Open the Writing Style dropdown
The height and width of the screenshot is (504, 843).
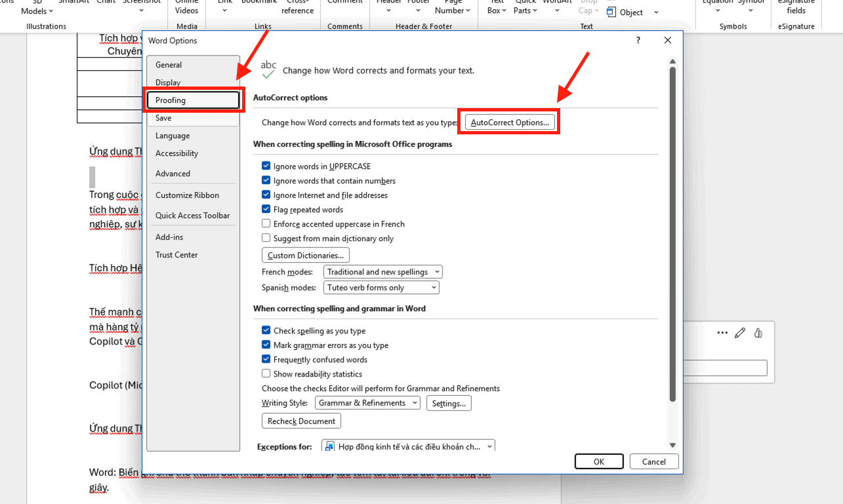[368, 403]
